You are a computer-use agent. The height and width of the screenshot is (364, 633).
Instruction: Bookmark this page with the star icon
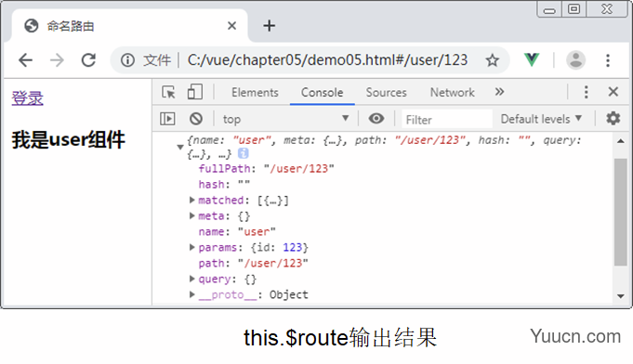[x=492, y=60]
